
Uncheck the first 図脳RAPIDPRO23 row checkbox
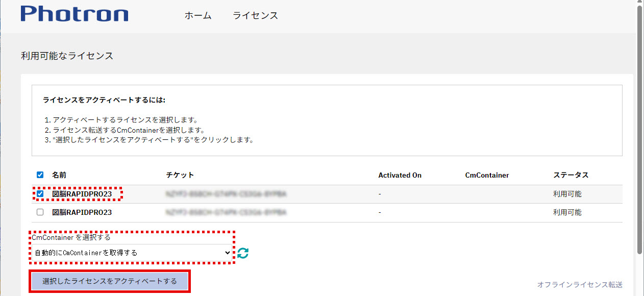[40, 194]
